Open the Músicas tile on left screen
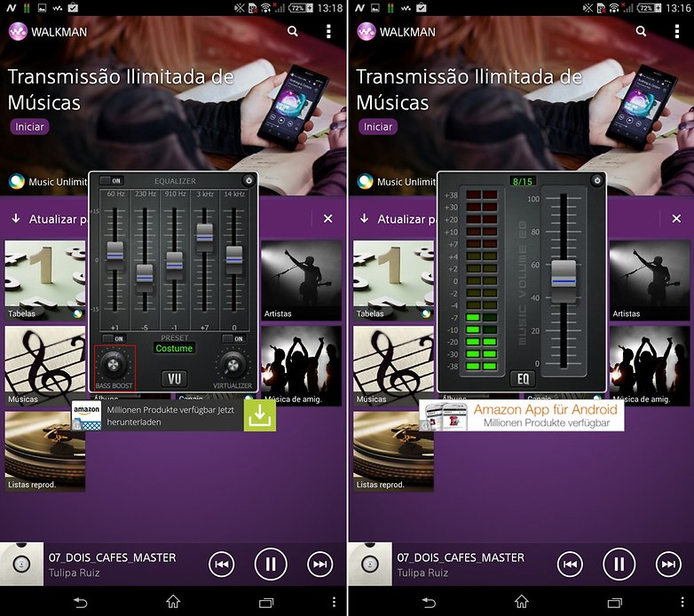Viewport: 694px width, 616px height. click(x=45, y=366)
